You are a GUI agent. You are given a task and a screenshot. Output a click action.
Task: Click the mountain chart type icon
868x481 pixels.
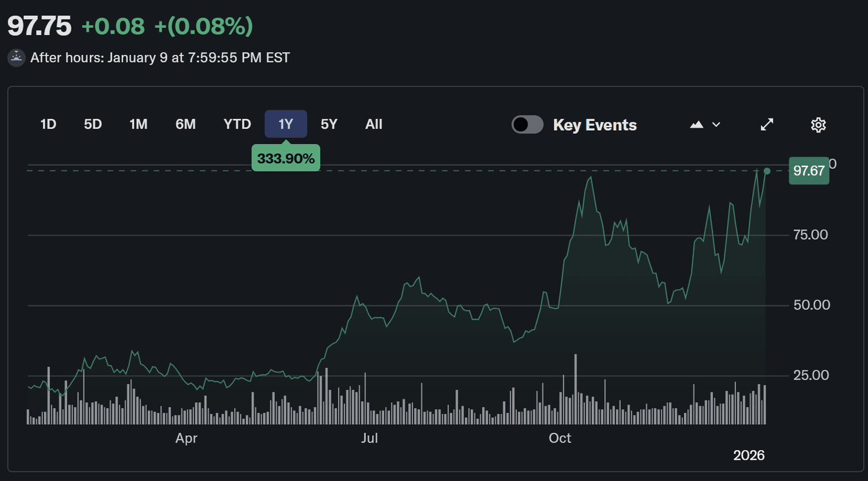tap(697, 125)
